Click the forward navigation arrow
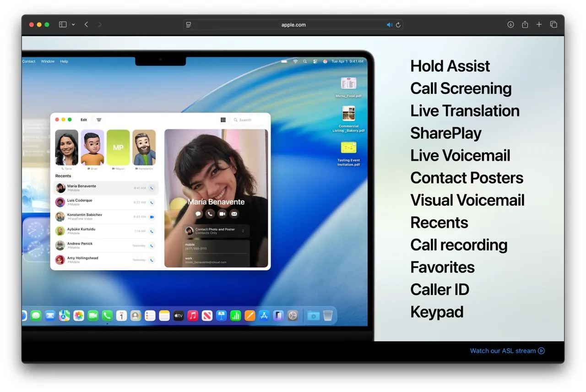Image resolution: width=586 pixels, height=392 pixels. click(x=100, y=25)
